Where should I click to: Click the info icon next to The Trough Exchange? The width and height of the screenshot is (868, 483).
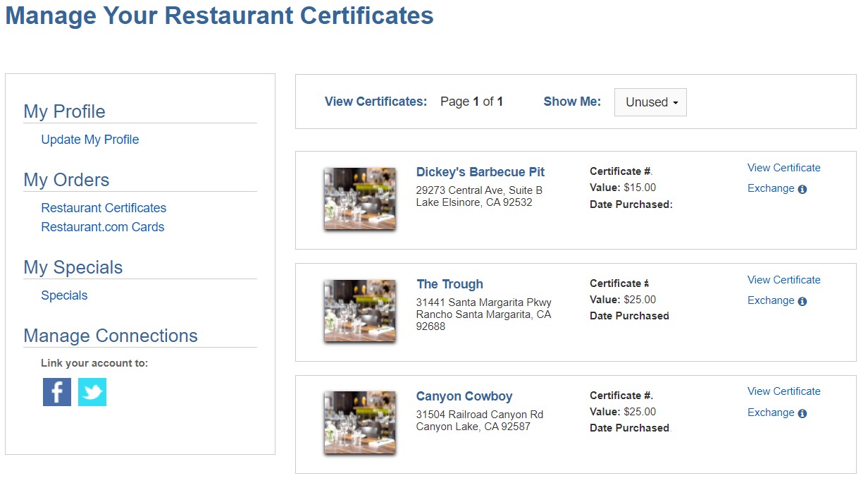[x=802, y=301]
